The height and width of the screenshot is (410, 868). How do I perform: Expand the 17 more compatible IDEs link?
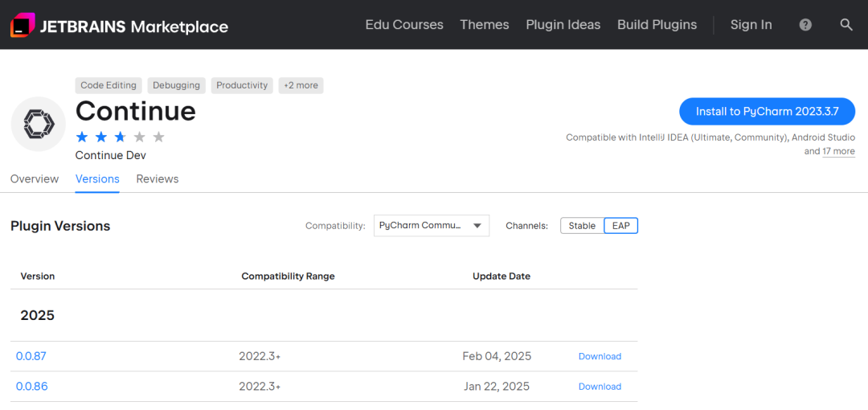838,151
